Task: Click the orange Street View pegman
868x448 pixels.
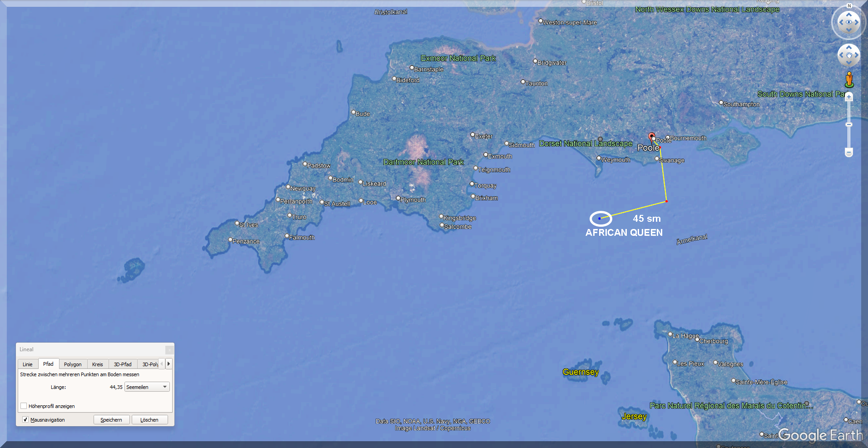Action: tap(849, 80)
